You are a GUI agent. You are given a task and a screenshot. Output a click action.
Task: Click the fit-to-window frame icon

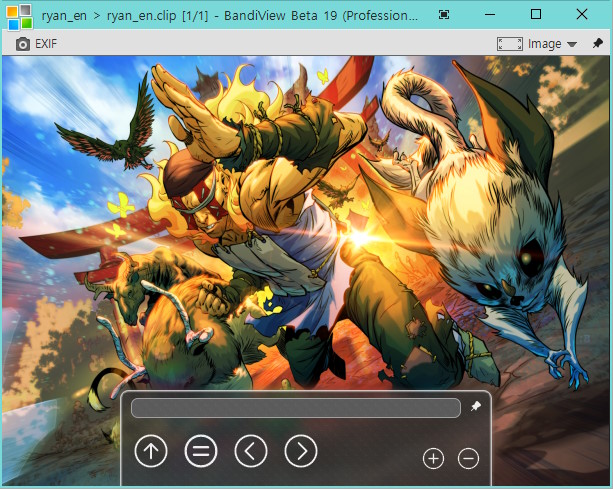[509, 44]
